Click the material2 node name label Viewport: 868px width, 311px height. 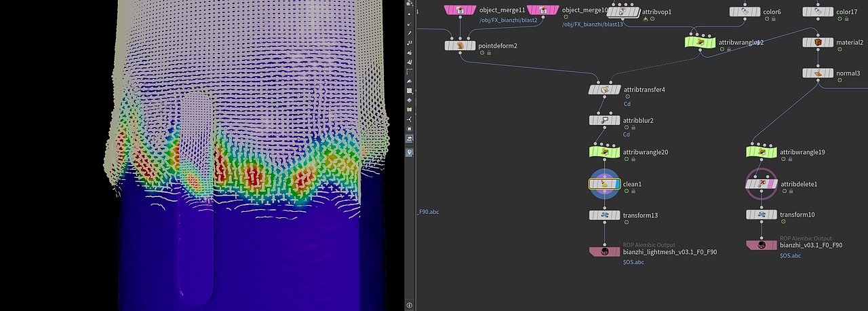click(850, 42)
